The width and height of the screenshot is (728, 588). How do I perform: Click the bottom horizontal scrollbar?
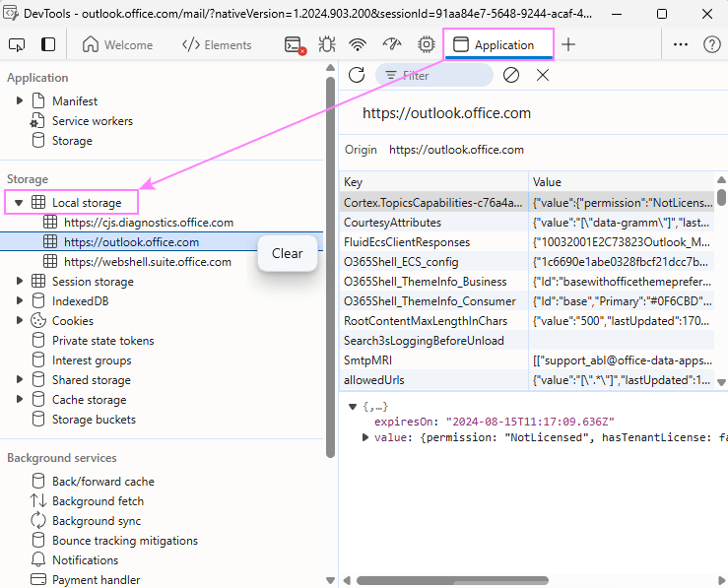point(453,580)
